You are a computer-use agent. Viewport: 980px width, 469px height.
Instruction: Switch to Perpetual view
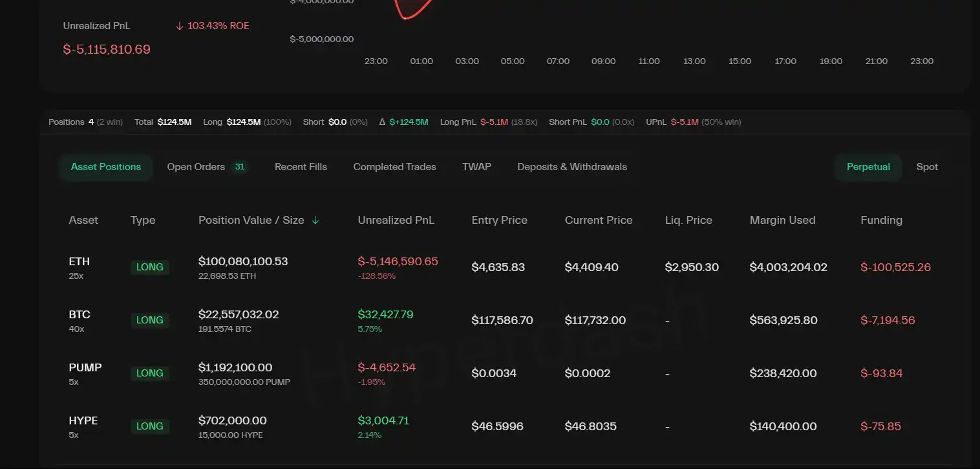(x=868, y=167)
